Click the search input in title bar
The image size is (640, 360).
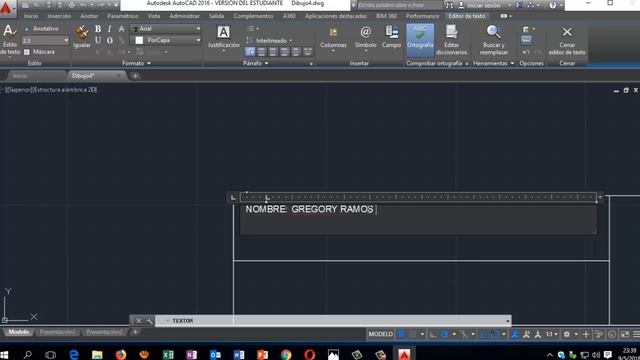click(399, 5)
